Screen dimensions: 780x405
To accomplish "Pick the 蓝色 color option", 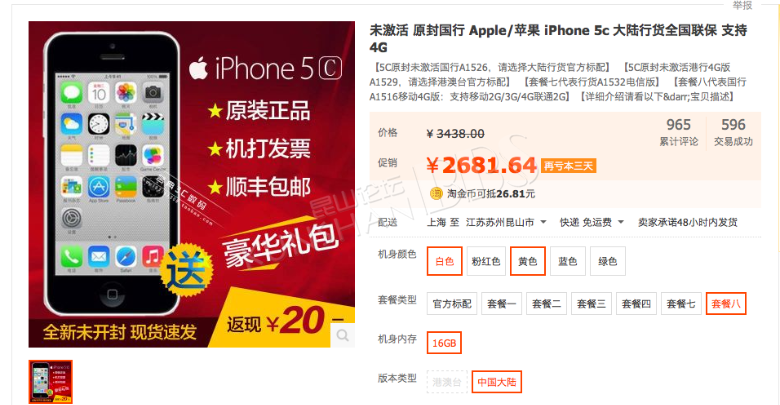I will 568,261.
